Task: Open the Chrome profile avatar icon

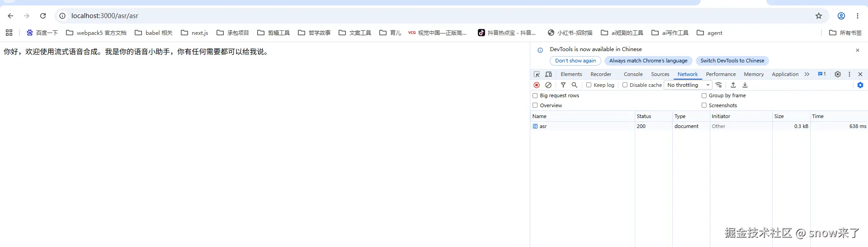Action: pos(841,16)
